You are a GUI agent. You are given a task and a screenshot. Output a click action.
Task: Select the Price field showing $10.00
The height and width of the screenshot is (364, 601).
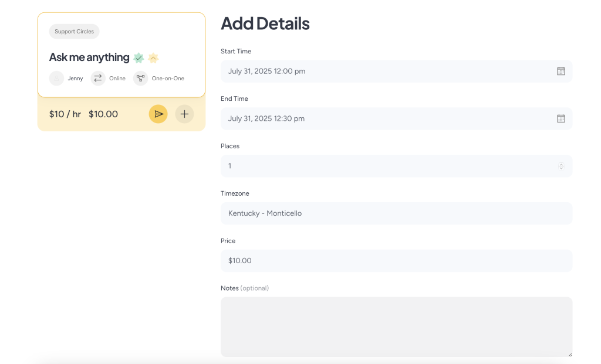[396, 261]
